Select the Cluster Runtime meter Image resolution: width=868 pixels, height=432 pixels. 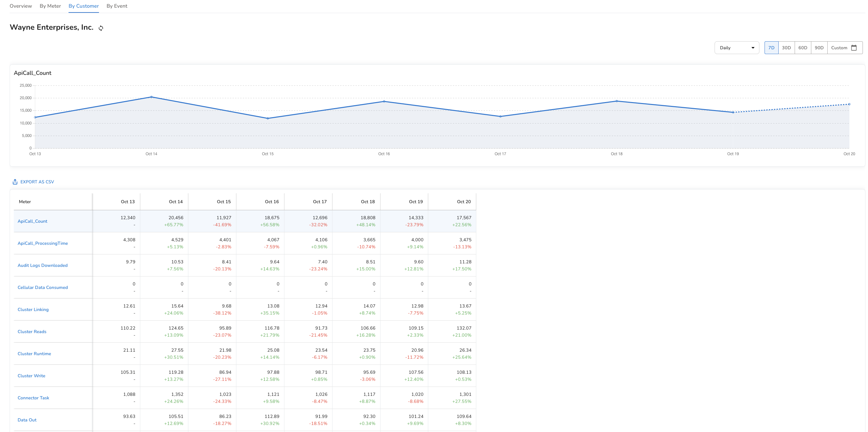tap(34, 354)
